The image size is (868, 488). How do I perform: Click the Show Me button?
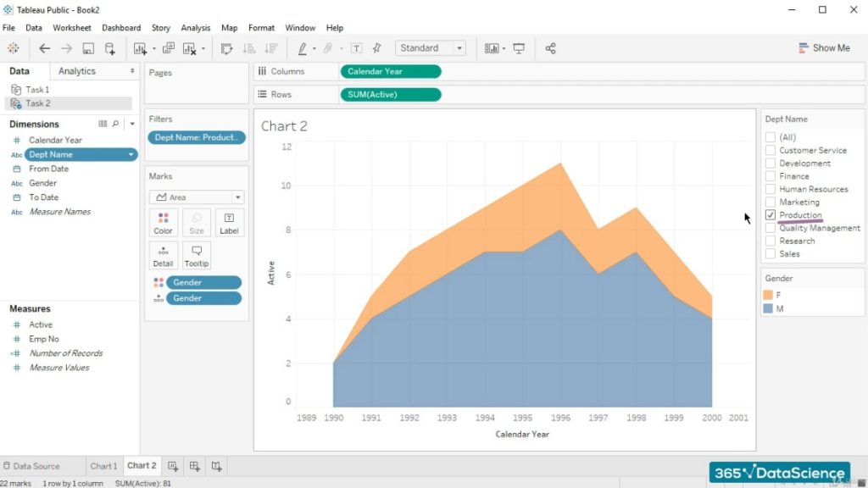pyautogui.click(x=824, y=48)
